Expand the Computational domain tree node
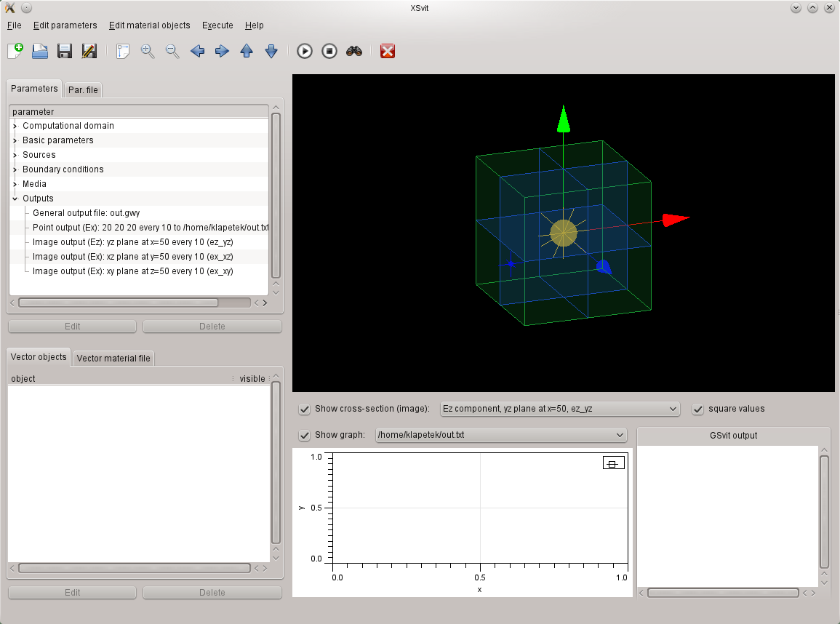 tap(15, 126)
